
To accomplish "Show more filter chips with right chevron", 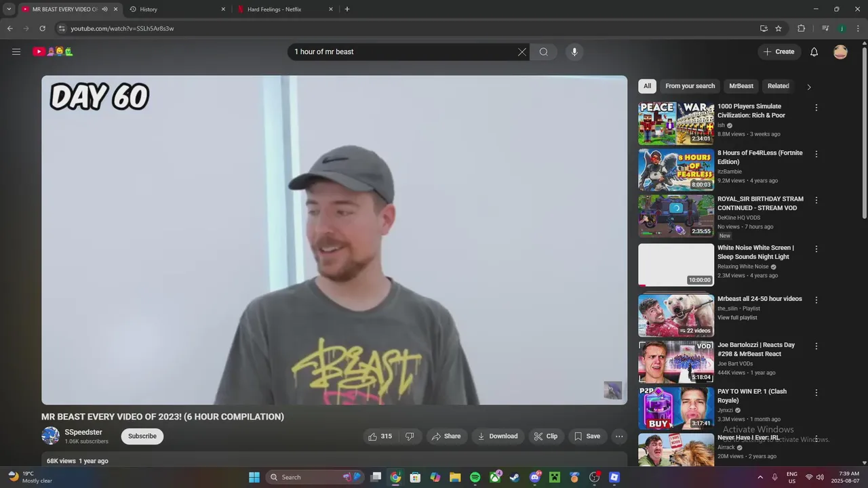I will 808,87.
